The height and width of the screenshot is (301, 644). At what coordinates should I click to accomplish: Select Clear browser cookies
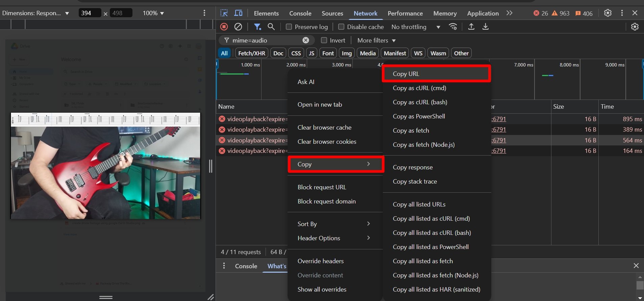[x=335, y=141]
